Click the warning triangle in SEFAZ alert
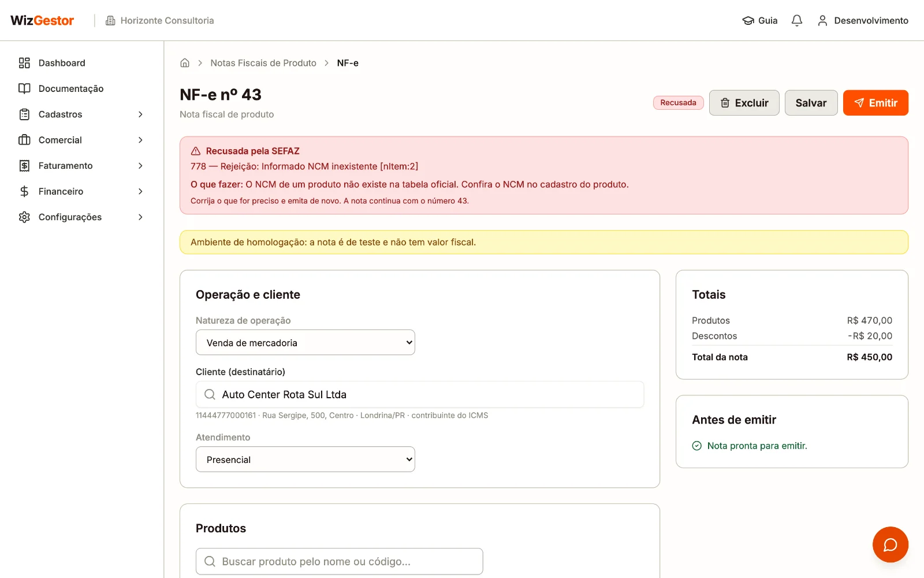The image size is (924, 578). [196, 151]
